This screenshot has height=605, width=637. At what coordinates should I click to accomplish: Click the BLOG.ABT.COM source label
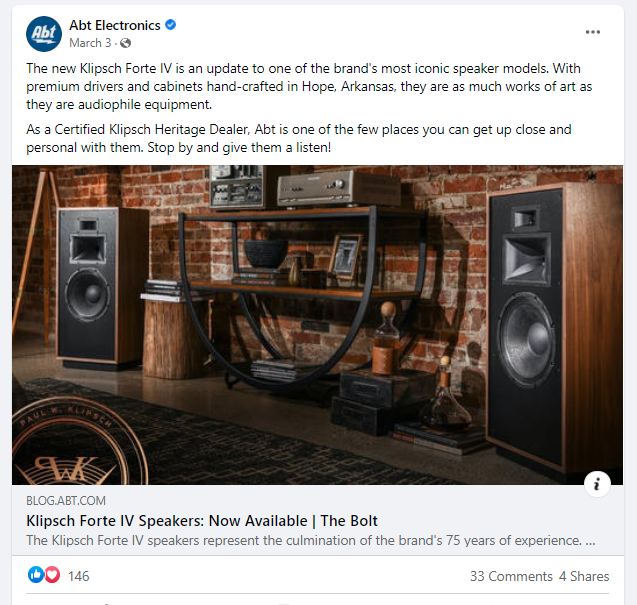[66, 501]
